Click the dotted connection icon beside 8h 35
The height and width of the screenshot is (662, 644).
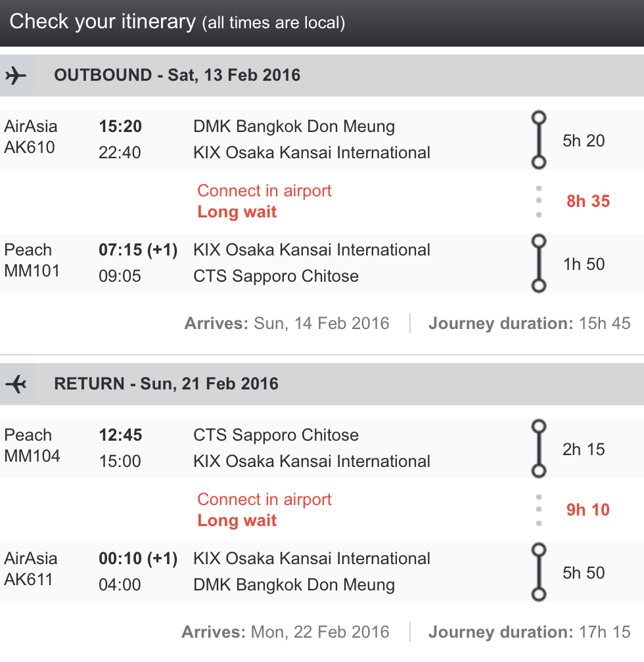pos(538,202)
